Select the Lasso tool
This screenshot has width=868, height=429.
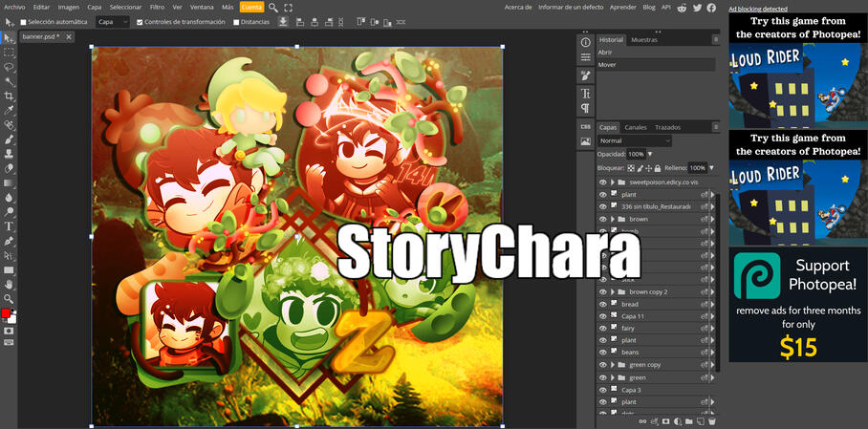click(x=9, y=67)
